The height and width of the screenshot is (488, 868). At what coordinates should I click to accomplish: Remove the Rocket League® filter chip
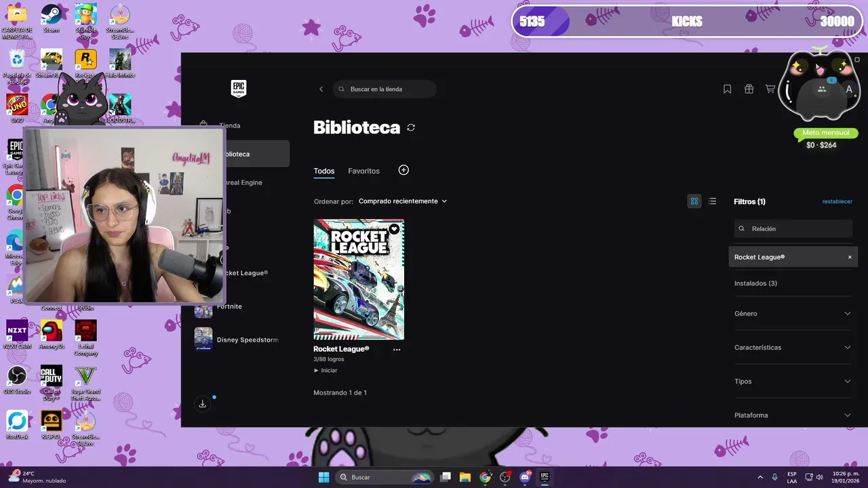[850, 257]
